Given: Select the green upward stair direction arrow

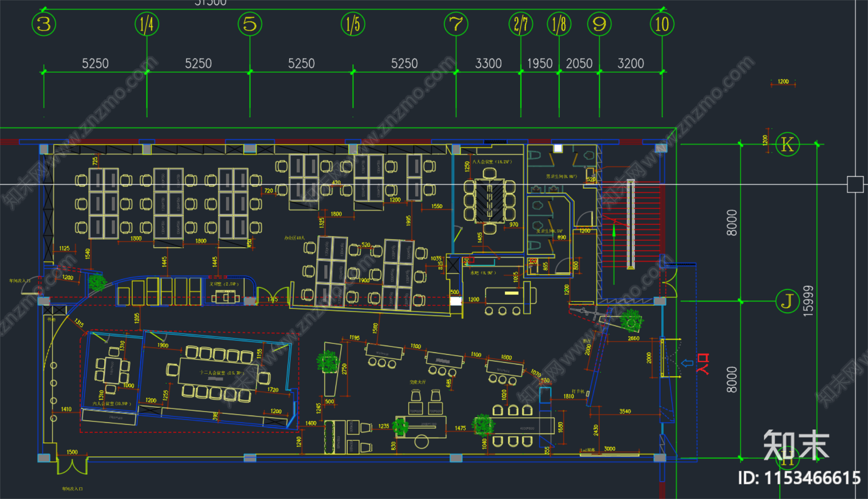Looking at the screenshot, I should click(614, 255).
